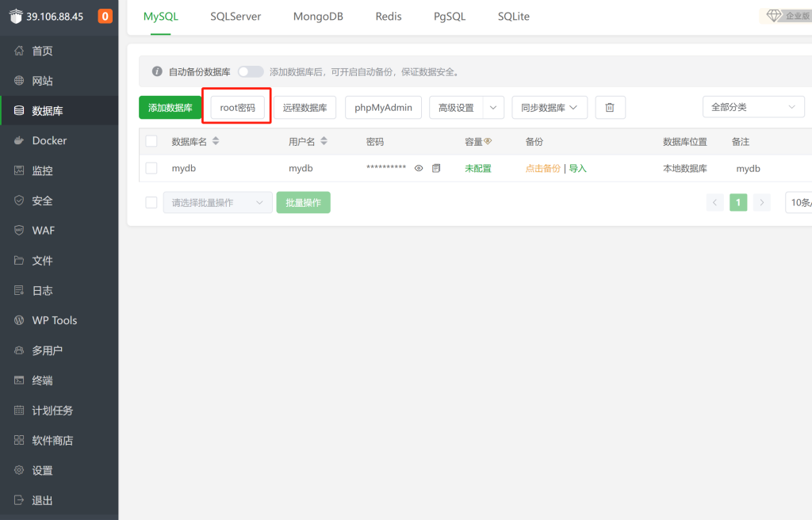
Task: Click the sort arrows next to 数据库名
Action: [216, 141]
